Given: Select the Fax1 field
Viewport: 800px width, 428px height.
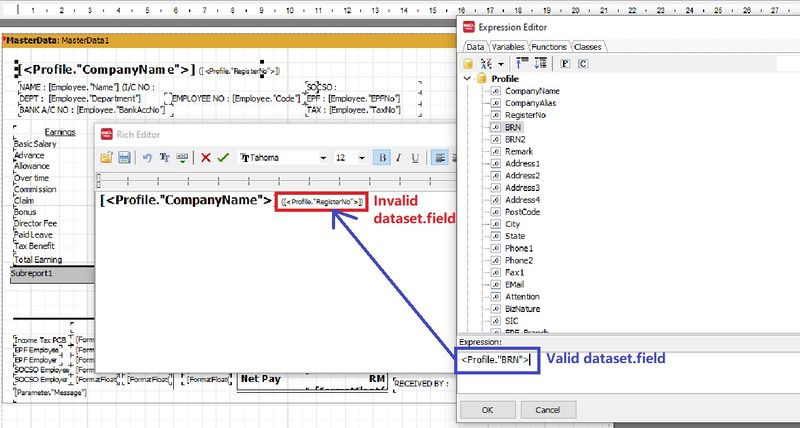Looking at the screenshot, I should click(515, 272).
